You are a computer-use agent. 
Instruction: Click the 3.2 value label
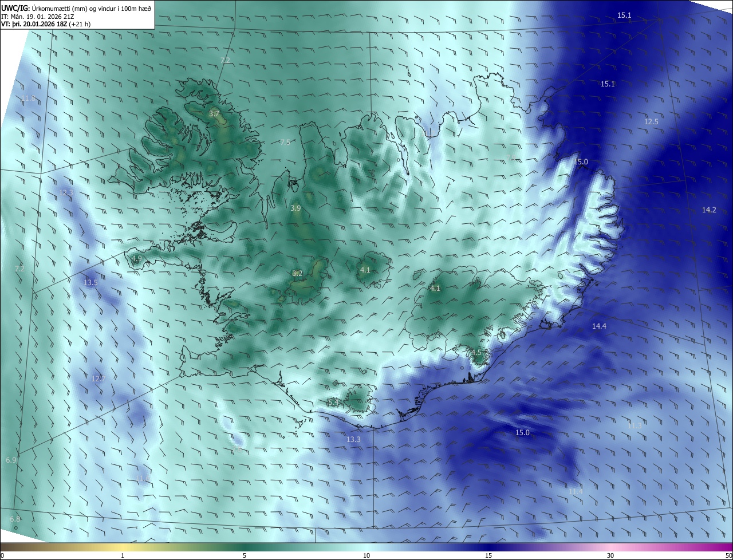click(x=297, y=274)
